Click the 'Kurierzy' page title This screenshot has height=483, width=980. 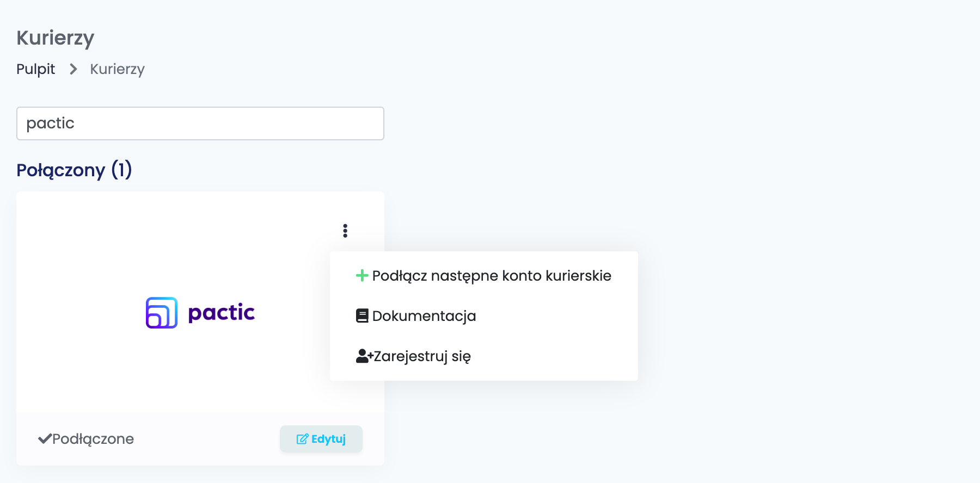click(56, 38)
